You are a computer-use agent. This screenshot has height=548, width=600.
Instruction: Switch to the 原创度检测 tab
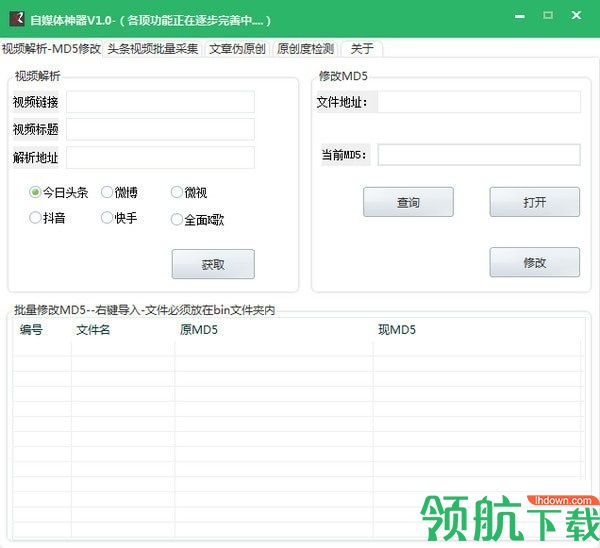point(305,49)
